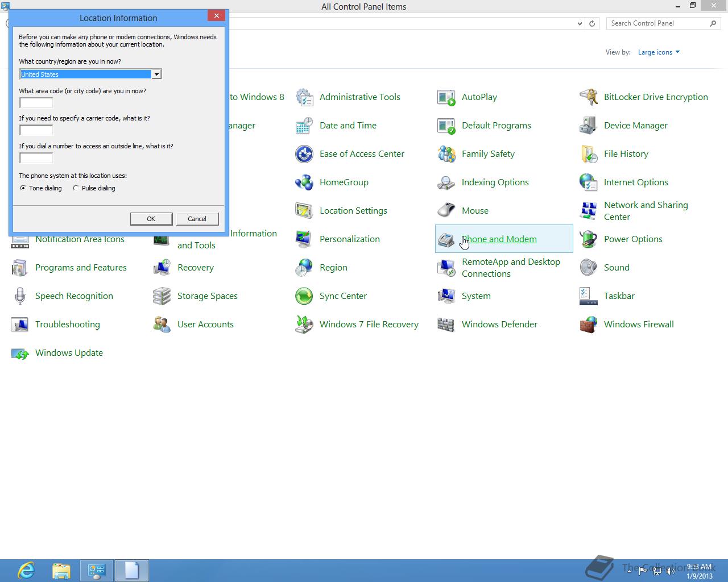Image resolution: width=728 pixels, height=582 pixels.
Task: Open the File History icon
Action: tap(589, 154)
